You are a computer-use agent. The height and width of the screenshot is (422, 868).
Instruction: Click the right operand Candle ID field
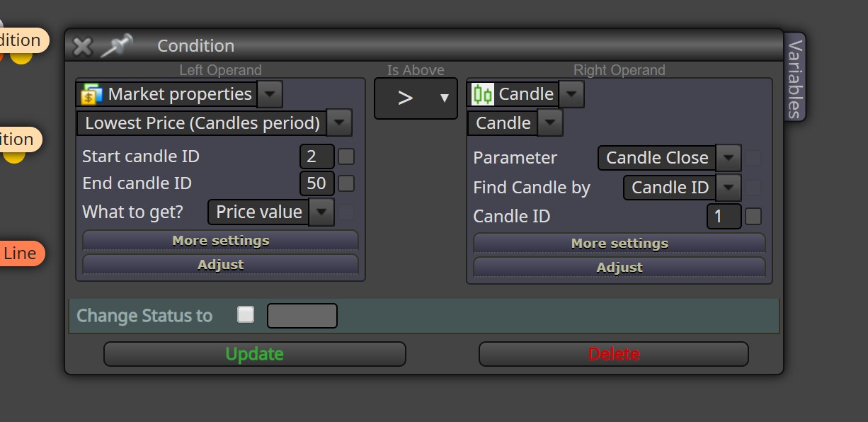pos(724,217)
